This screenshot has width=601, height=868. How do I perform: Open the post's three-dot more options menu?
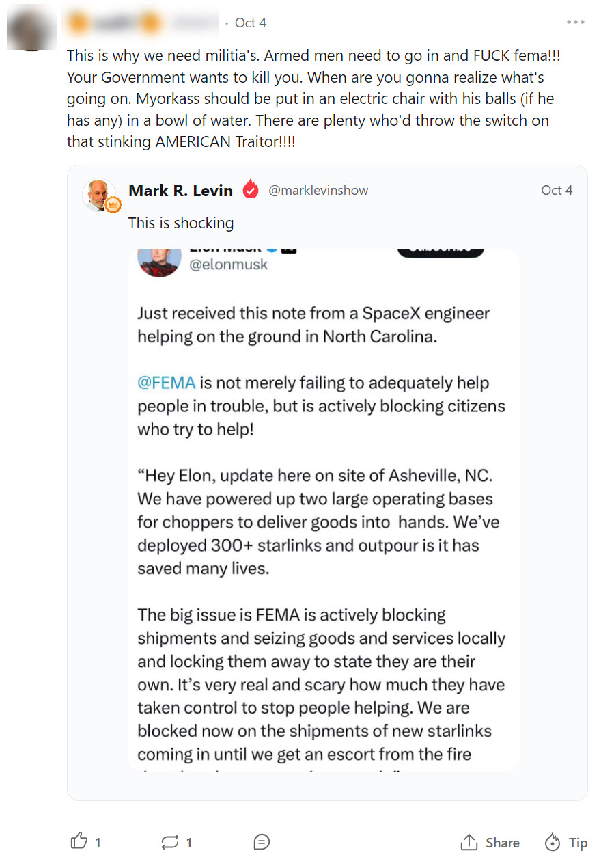pyautogui.click(x=575, y=23)
